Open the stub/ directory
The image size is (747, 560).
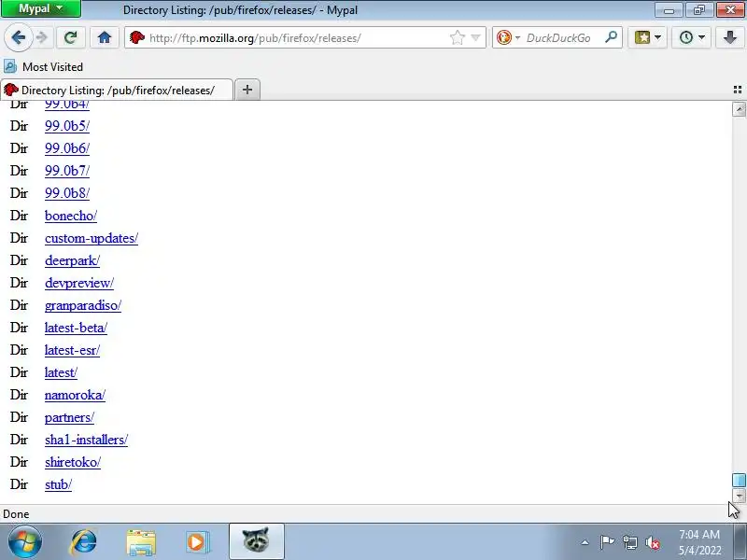click(x=58, y=484)
